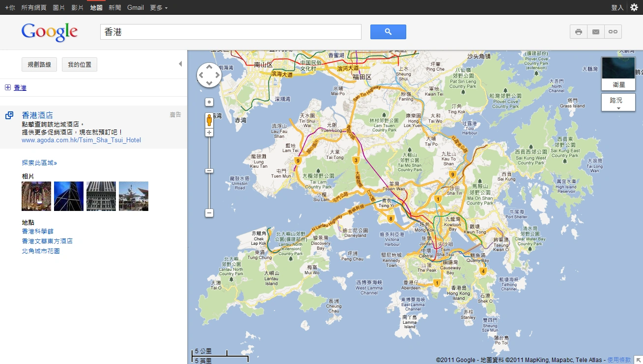The height and width of the screenshot is (364, 643).
Task: Expand the 香港 result plus box
Action: [8, 87]
